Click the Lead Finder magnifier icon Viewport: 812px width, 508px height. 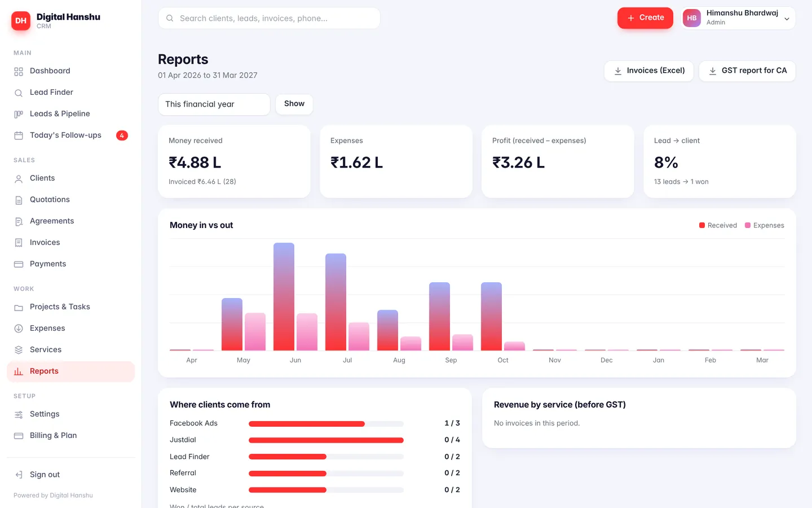[19, 93]
